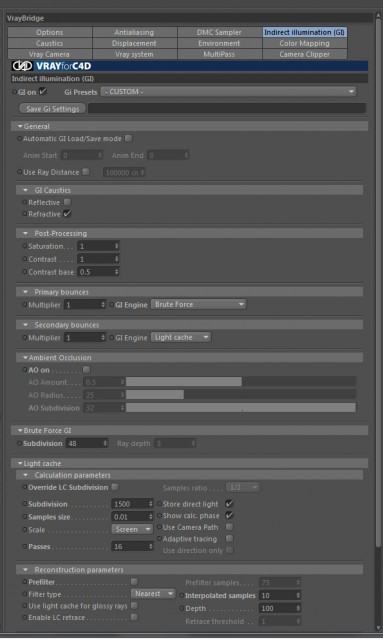Enable Use light cache for glossy rays
The height and width of the screenshot is (640, 383).
point(134,605)
